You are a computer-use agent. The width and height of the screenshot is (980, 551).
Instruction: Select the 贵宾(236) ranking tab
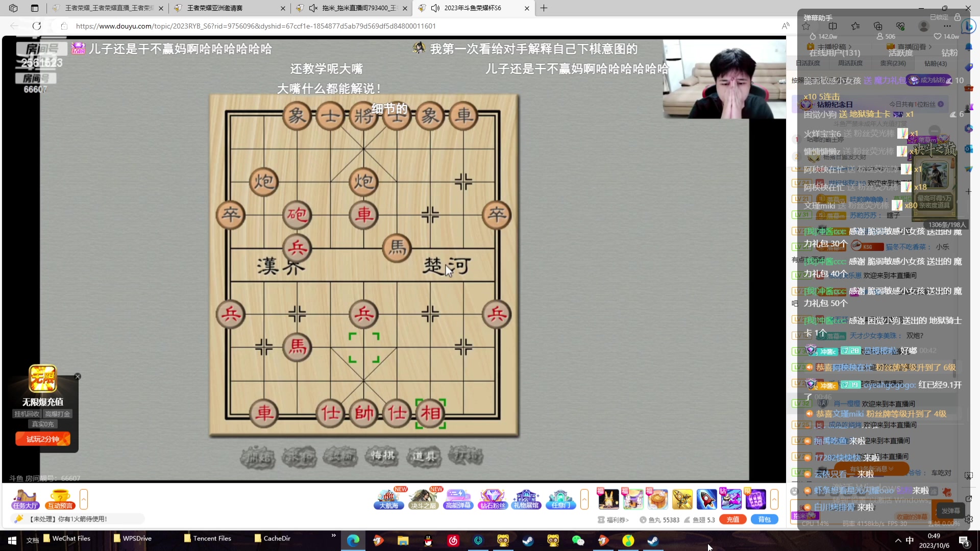[893, 63]
